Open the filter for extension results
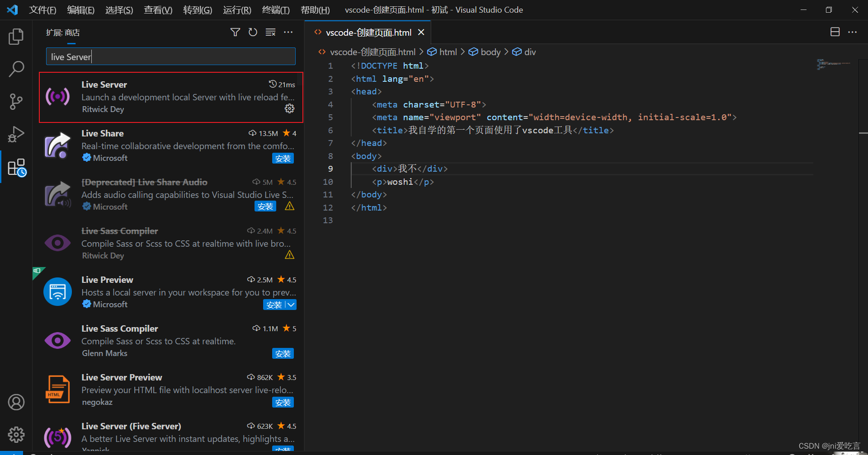The height and width of the screenshot is (455, 868). click(x=235, y=32)
